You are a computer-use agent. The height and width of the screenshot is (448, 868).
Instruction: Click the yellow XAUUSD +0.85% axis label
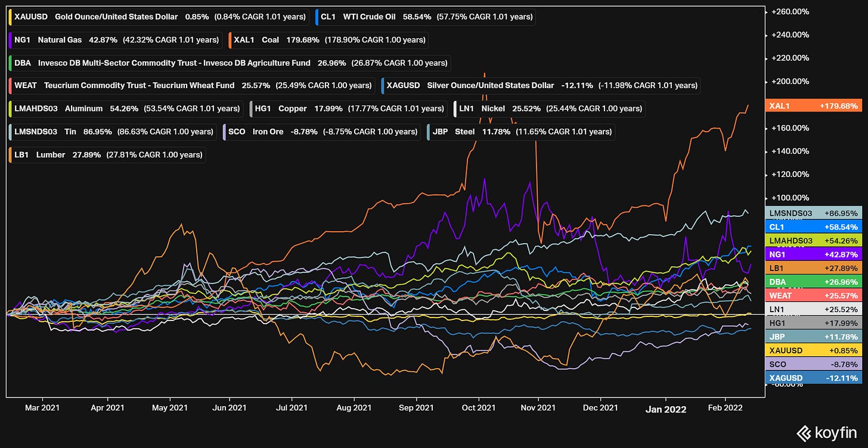(813, 350)
